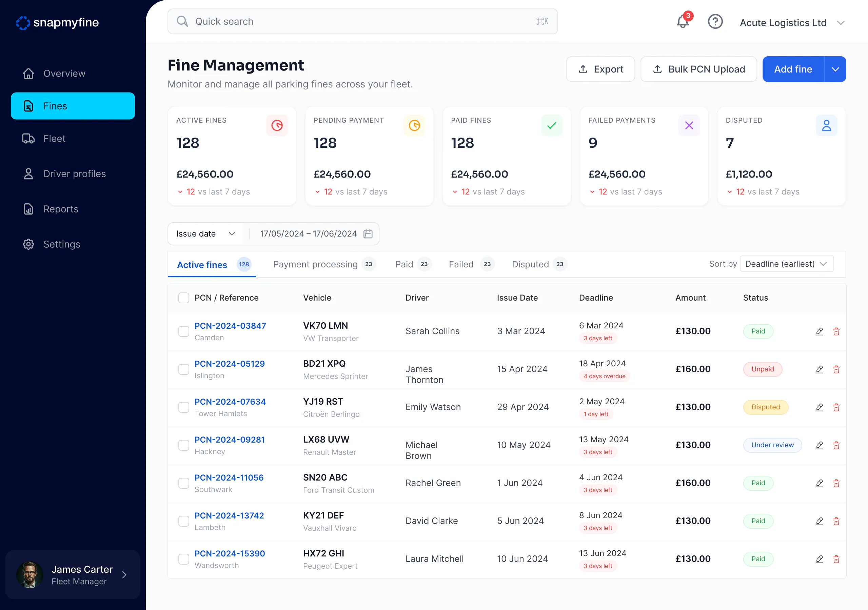Open the help question mark icon
The height and width of the screenshot is (610, 868).
coord(715,22)
